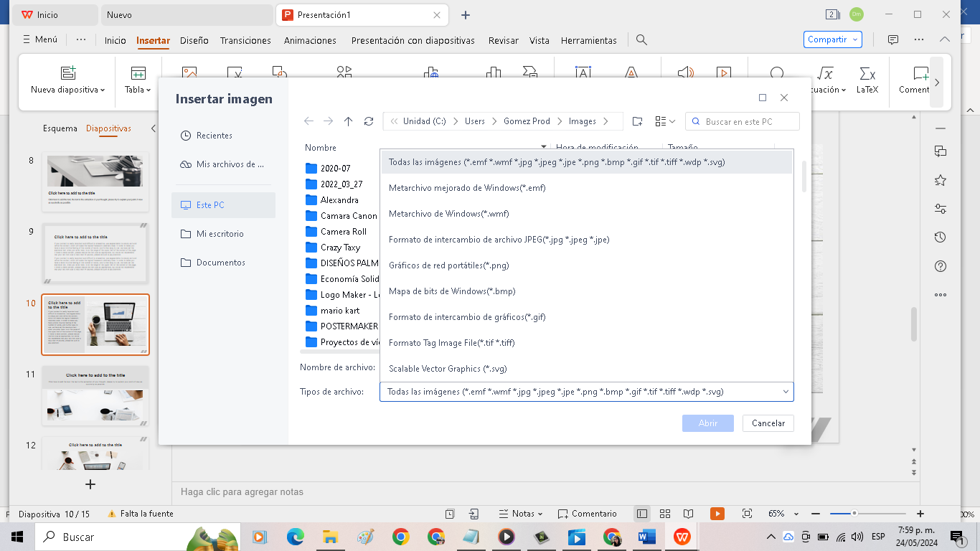Refresh the folder listing in the dialog
This screenshot has width=980, height=551.
pos(369,121)
